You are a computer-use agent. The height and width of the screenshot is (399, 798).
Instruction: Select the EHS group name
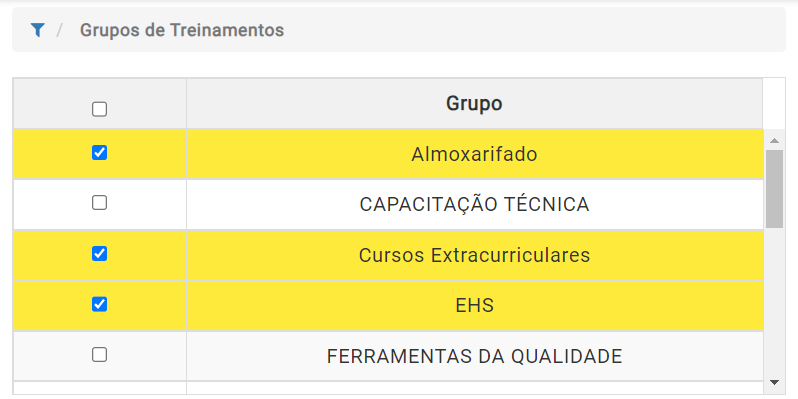(x=474, y=305)
